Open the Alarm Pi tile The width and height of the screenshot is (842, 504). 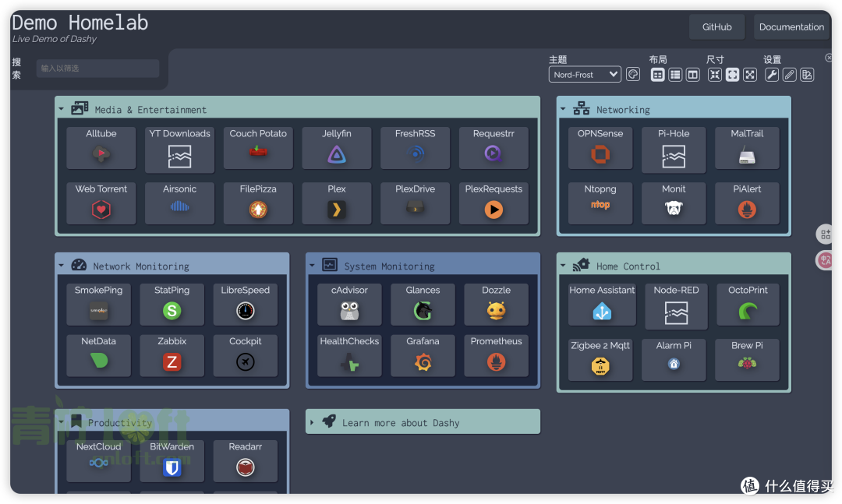tap(674, 360)
